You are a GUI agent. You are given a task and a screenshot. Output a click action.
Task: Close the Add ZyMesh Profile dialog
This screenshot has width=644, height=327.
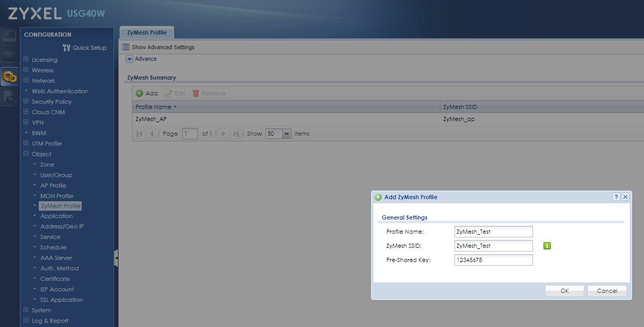tap(625, 197)
